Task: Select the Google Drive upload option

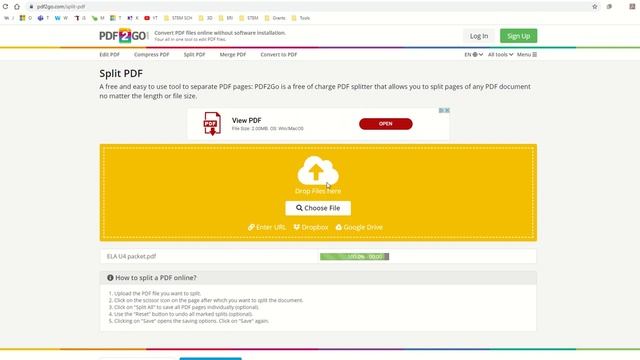Action: pos(359,227)
